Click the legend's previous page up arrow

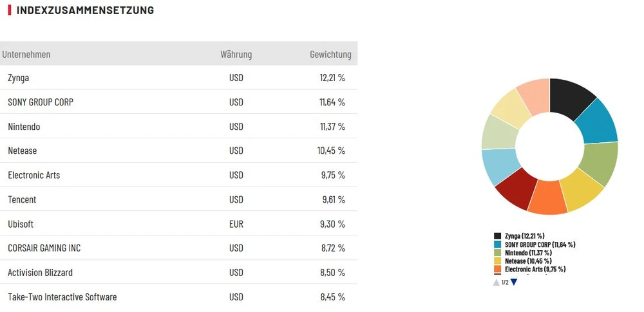tap(496, 282)
